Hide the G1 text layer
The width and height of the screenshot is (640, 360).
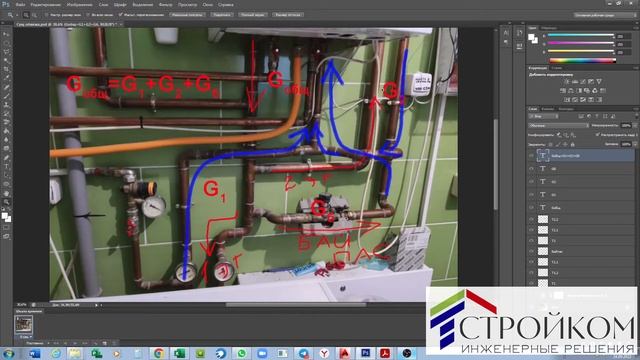[531, 195]
